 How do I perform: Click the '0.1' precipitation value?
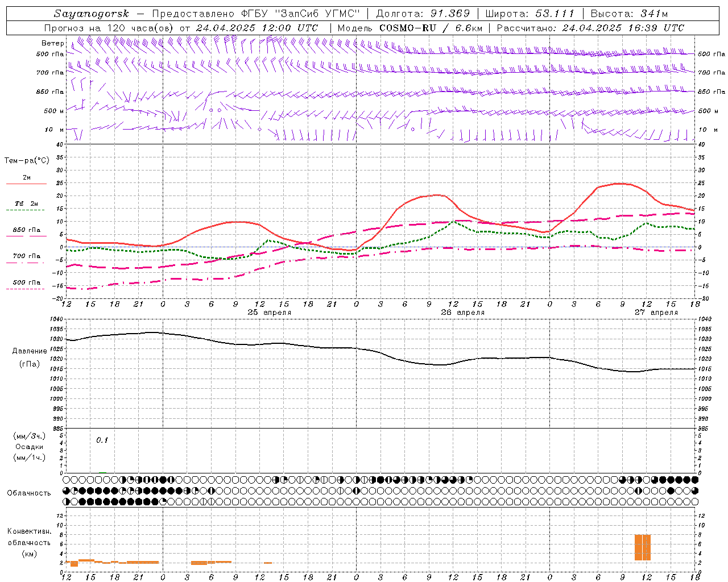(x=102, y=440)
